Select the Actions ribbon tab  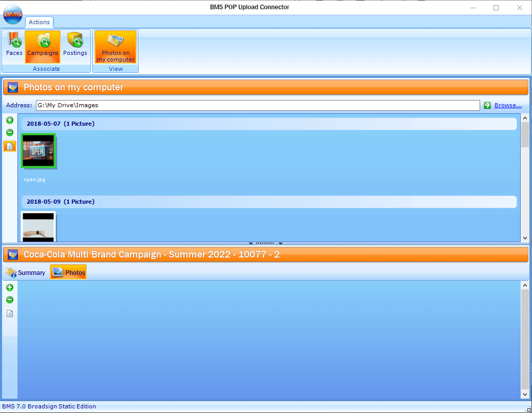tap(39, 22)
